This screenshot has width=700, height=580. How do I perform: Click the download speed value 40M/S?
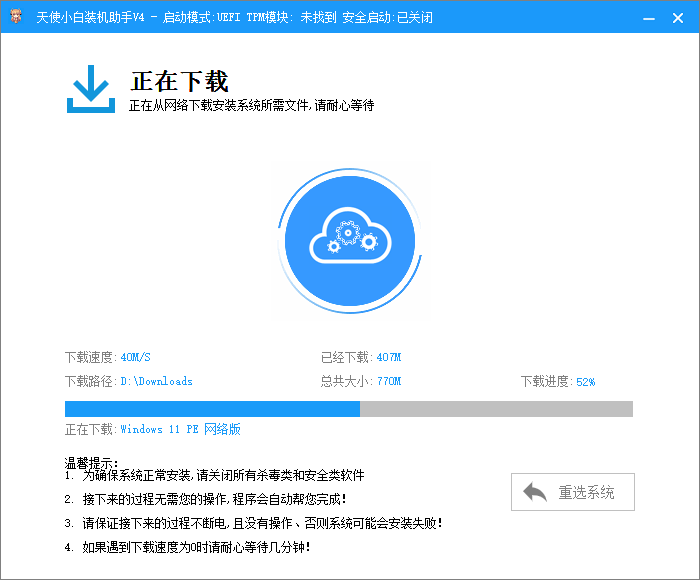click(x=135, y=357)
